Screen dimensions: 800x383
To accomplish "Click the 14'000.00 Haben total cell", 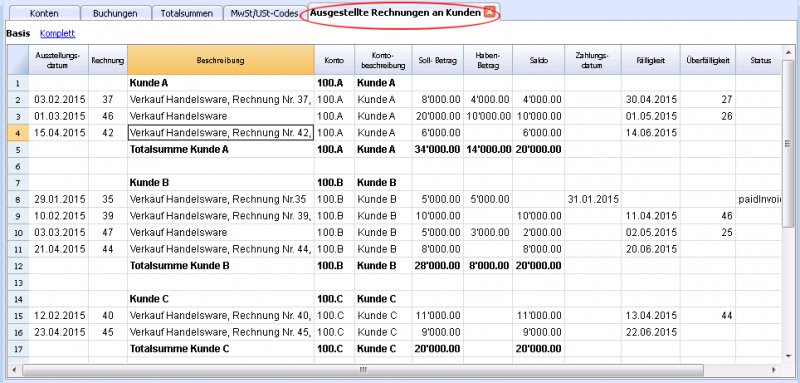I will point(487,150).
